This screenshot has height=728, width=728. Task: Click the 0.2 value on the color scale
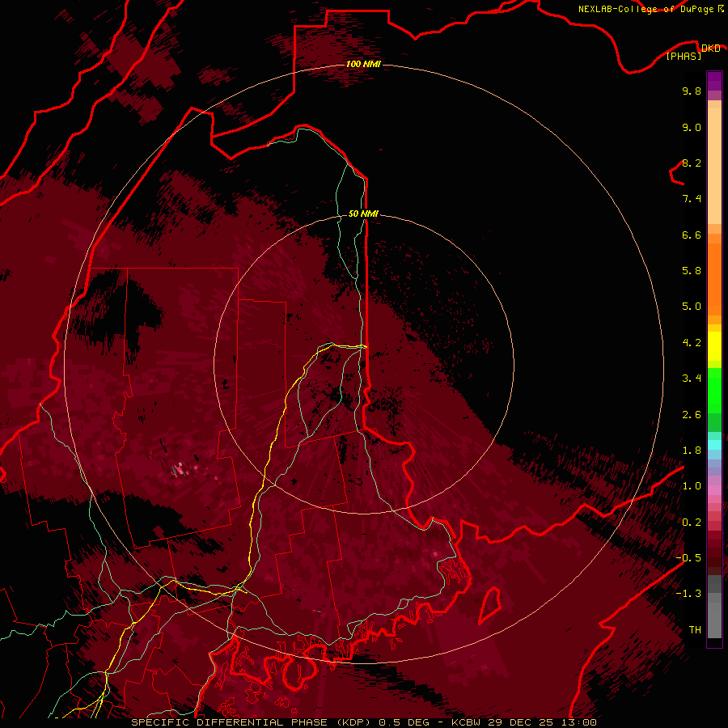pos(692,523)
